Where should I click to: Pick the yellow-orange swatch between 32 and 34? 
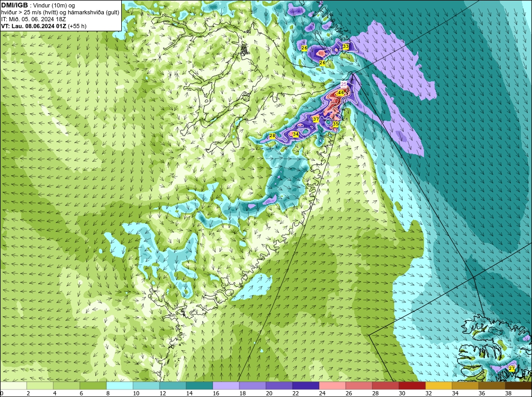point(439,385)
